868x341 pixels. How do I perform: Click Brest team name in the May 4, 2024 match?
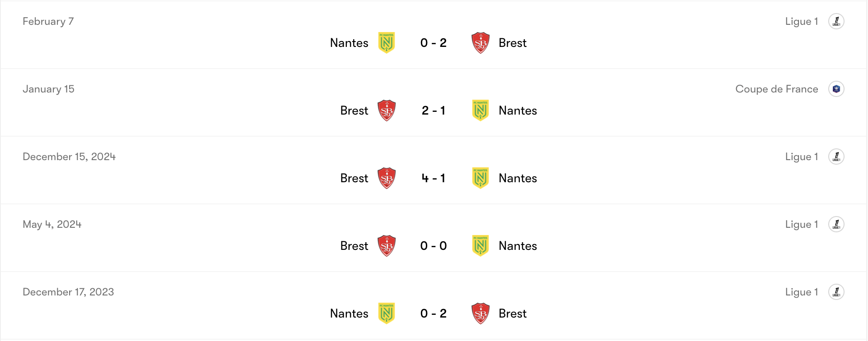(354, 246)
